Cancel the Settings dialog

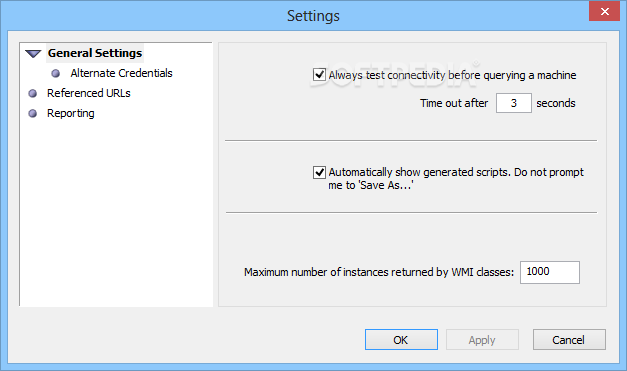pyautogui.click(x=569, y=340)
